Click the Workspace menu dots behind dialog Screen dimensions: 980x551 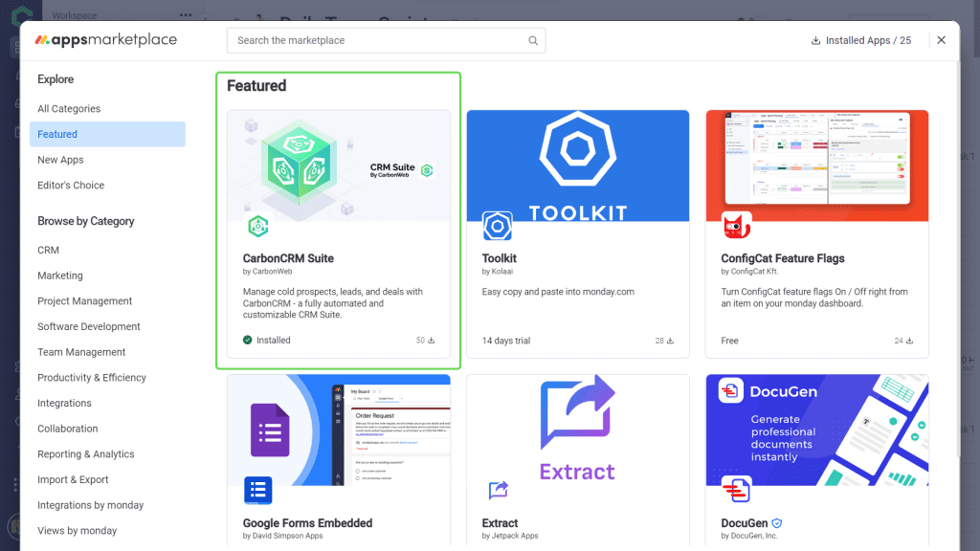pyautogui.click(x=186, y=15)
